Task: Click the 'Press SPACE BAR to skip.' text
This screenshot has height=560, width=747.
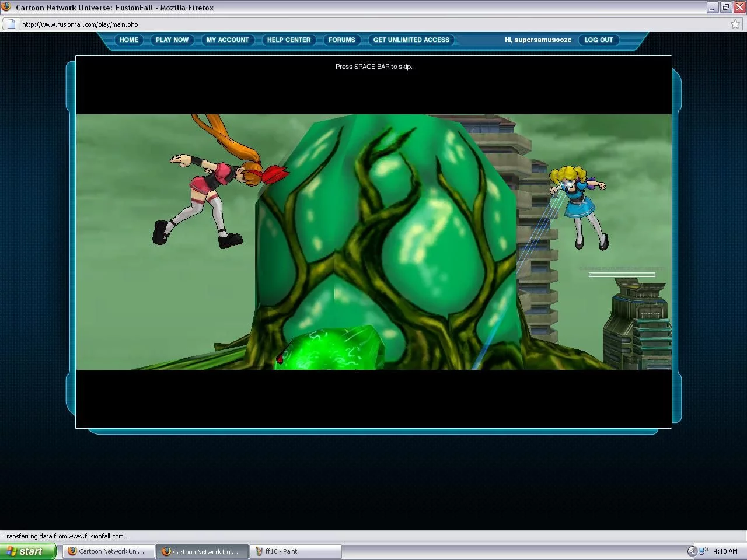Action: (x=373, y=66)
